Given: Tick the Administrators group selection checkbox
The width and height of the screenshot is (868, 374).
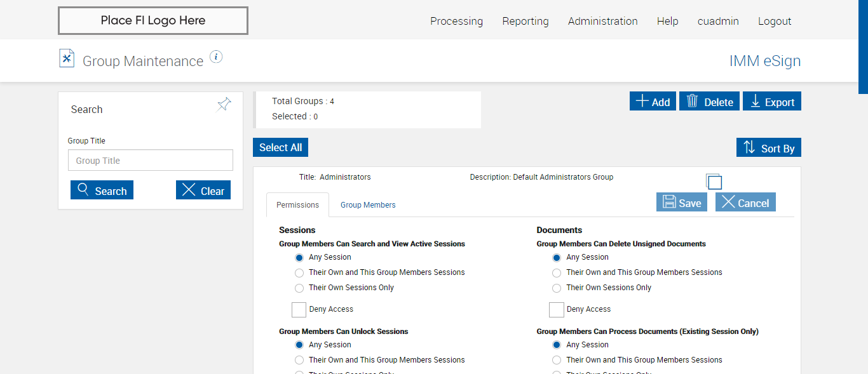Looking at the screenshot, I should click(714, 182).
